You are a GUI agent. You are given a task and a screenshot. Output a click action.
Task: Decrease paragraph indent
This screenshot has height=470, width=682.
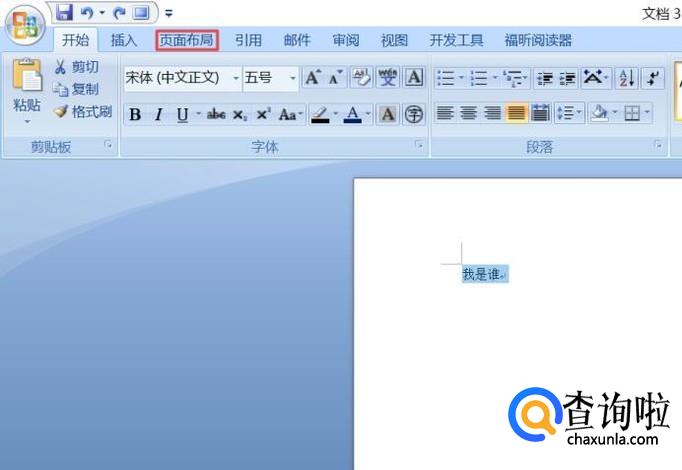(x=544, y=78)
